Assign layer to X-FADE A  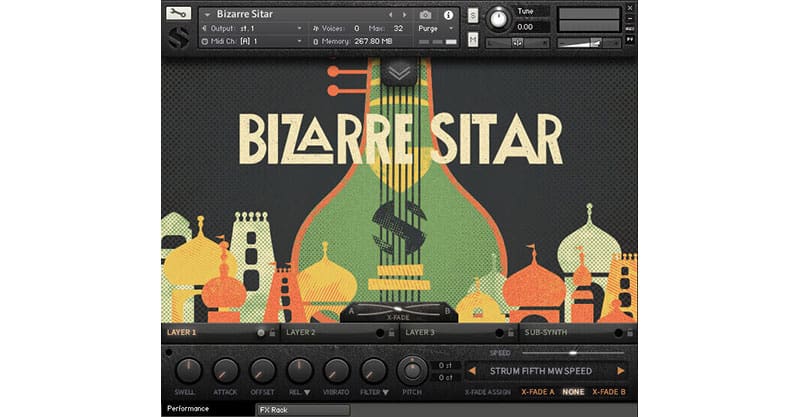tap(538, 392)
